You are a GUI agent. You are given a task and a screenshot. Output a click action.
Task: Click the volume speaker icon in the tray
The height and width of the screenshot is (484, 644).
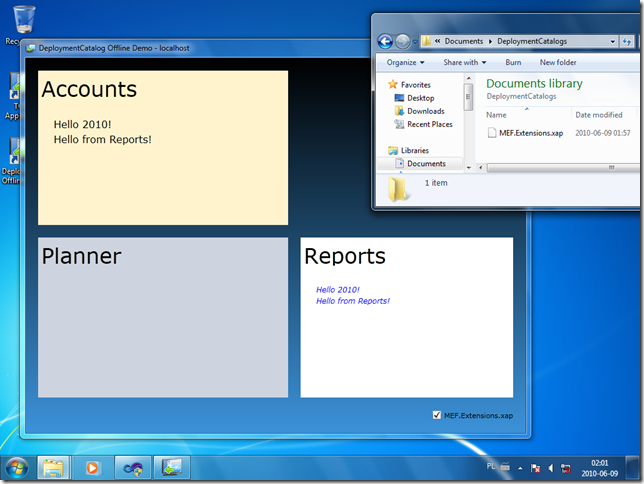tap(550, 468)
